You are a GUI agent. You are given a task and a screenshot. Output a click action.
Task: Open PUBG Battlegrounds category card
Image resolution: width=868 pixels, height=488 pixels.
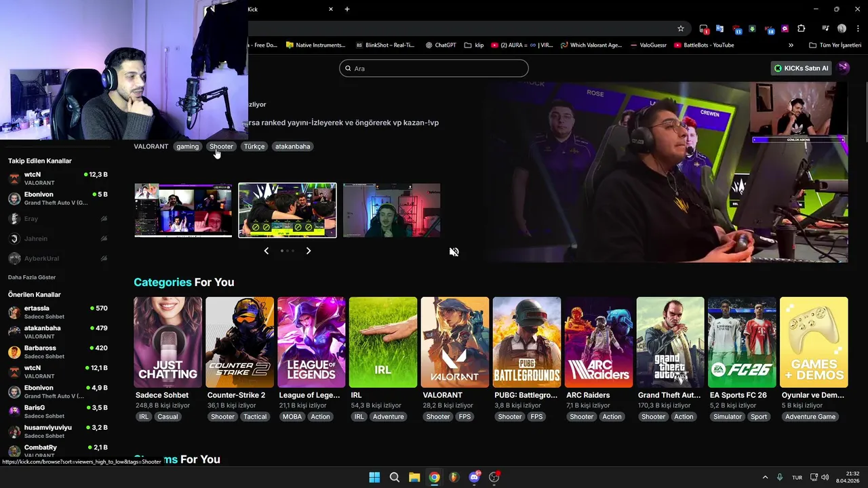527,342
